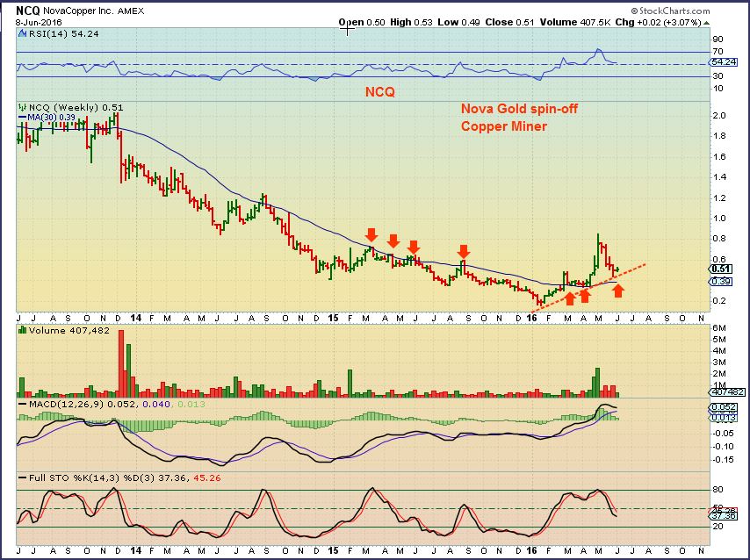The height and width of the screenshot is (560, 750).
Task: Click the Chg +0.02 (+3.07%) value
Action: pyautogui.click(x=658, y=22)
